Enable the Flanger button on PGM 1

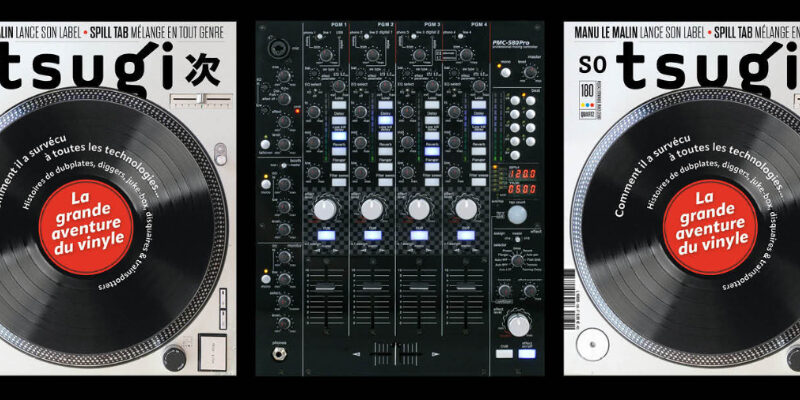pyautogui.click(x=339, y=167)
